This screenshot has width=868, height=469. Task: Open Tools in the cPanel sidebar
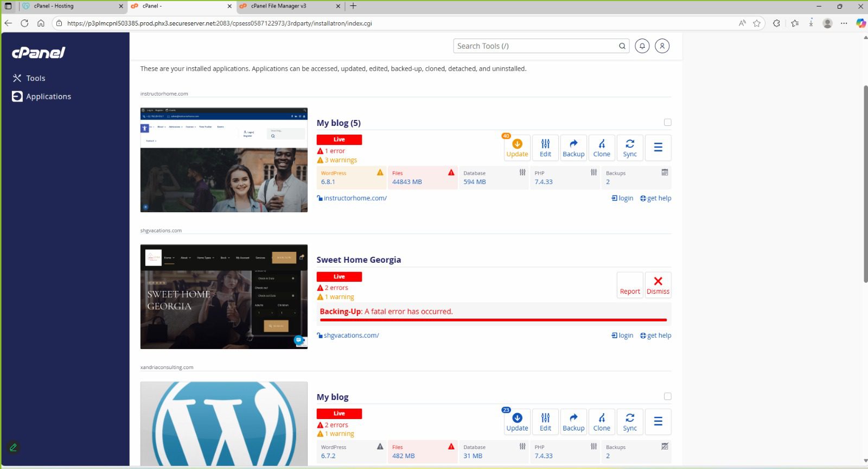[x=36, y=78]
